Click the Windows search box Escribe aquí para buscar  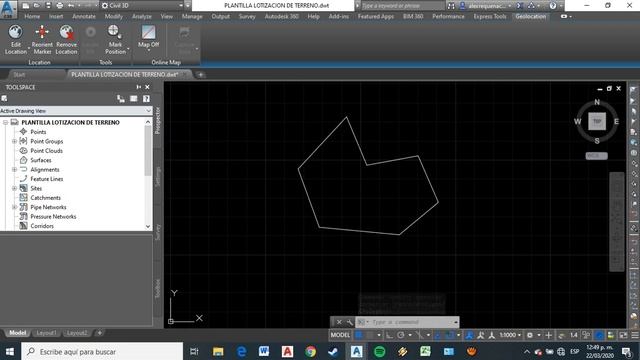[x=102, y=351]
